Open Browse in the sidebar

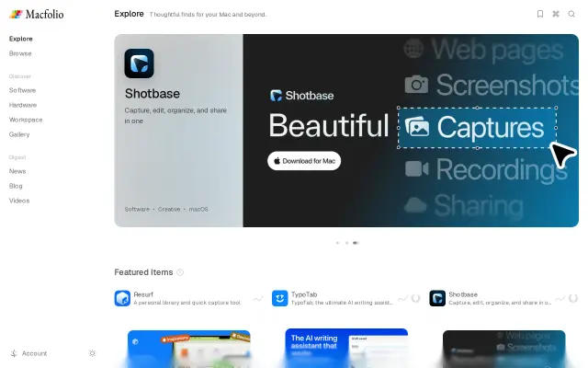(x=20, y=53)
